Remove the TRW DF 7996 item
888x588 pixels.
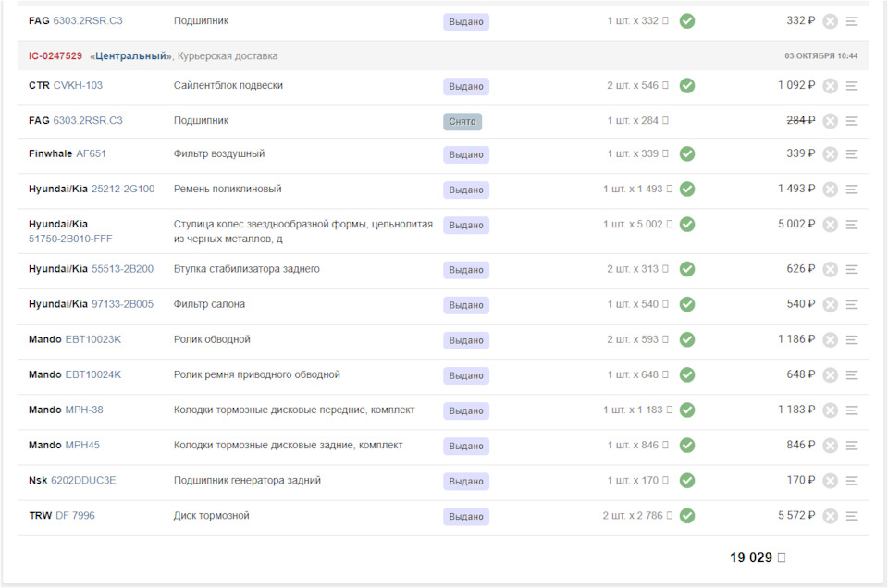(x=830, y=516)
